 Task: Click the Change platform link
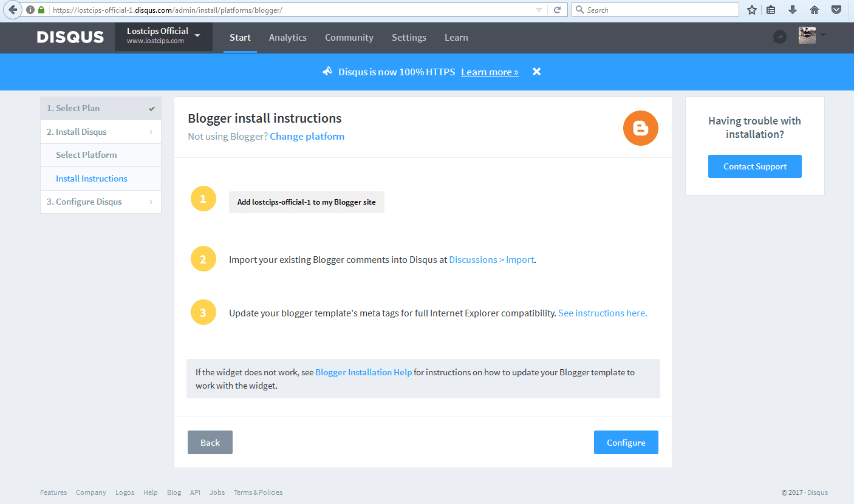coord(307,136)
